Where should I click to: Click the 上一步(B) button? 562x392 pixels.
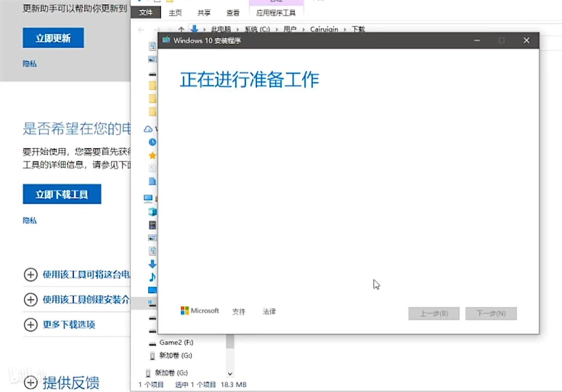click(x=434, y=314)
